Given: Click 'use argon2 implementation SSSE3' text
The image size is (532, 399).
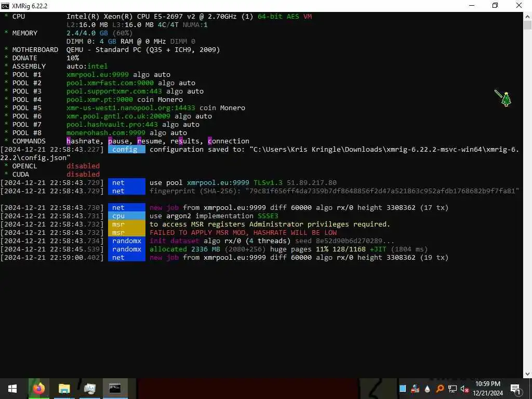Looking at the screenshot, I should (x=214, y=216).
